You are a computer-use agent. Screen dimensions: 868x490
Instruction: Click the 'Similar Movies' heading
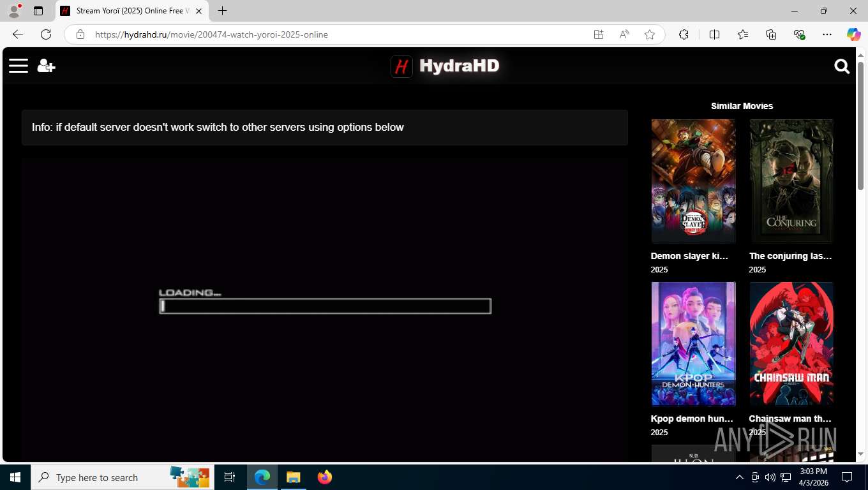(x=742, y=106)
